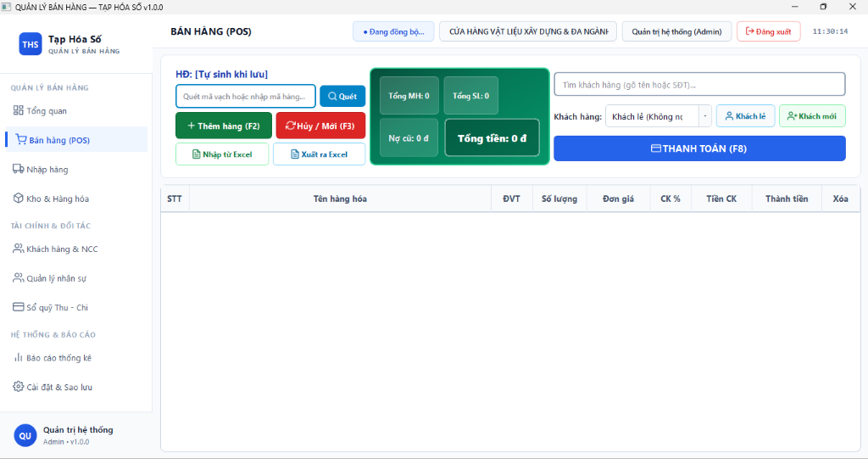The width and height of the screenshot is (868, 459).
Task: Click the HĐ: [Tự sinh khi lưu] label
Action: pyautogui.click(x=221, y=75)
